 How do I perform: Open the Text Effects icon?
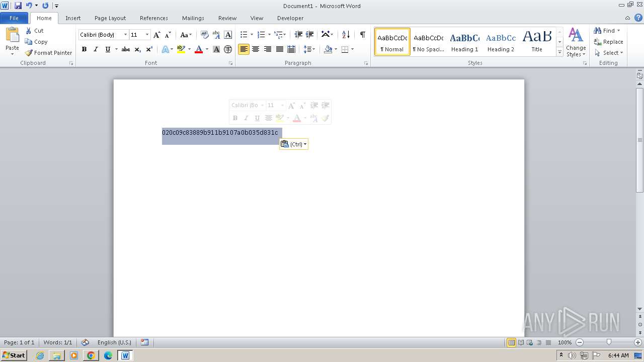click(x=165, y=49)
